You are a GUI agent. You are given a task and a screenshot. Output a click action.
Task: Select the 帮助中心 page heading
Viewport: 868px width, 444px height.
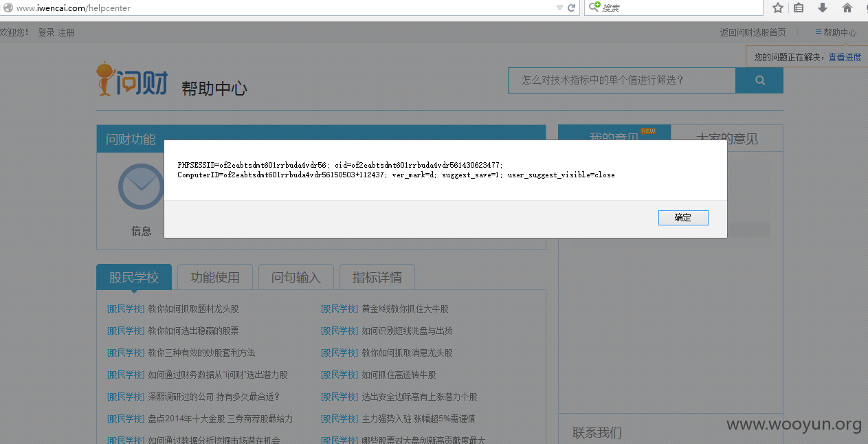click(x=214, y=89)
